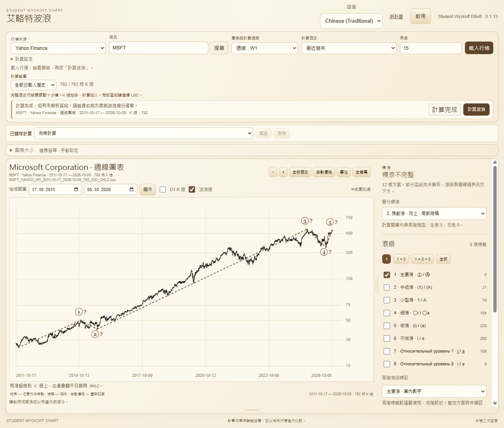Viewport: 504px width, 428px height.
Task: Select the 全部 wave level tab
Action: [443, 259]
